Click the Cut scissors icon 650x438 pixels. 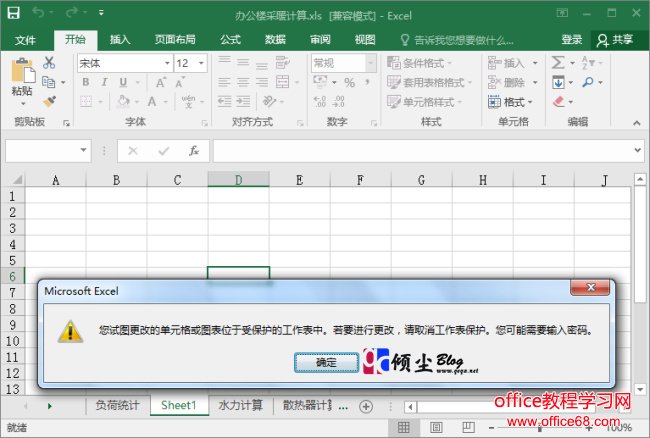tap(49, 63)
